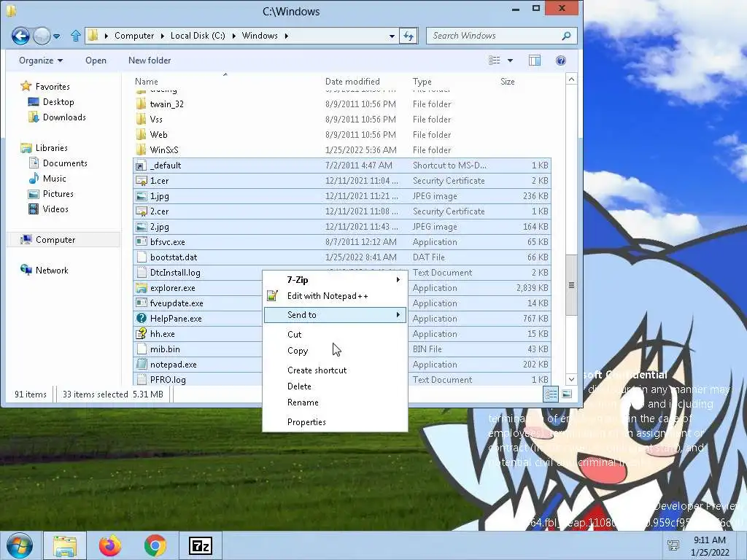Click the Notepad++ icon in context menu

click(x=272, y=296)
